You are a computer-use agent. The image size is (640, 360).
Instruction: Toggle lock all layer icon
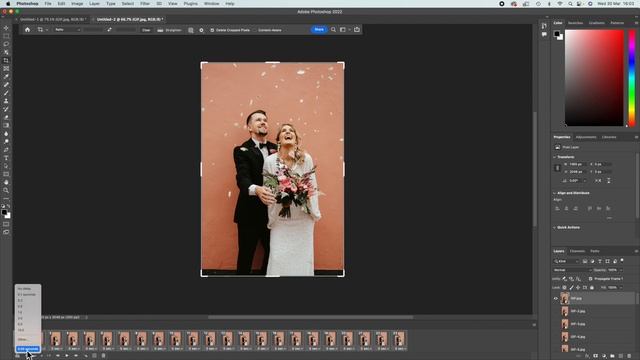click(x=592, y=287)
